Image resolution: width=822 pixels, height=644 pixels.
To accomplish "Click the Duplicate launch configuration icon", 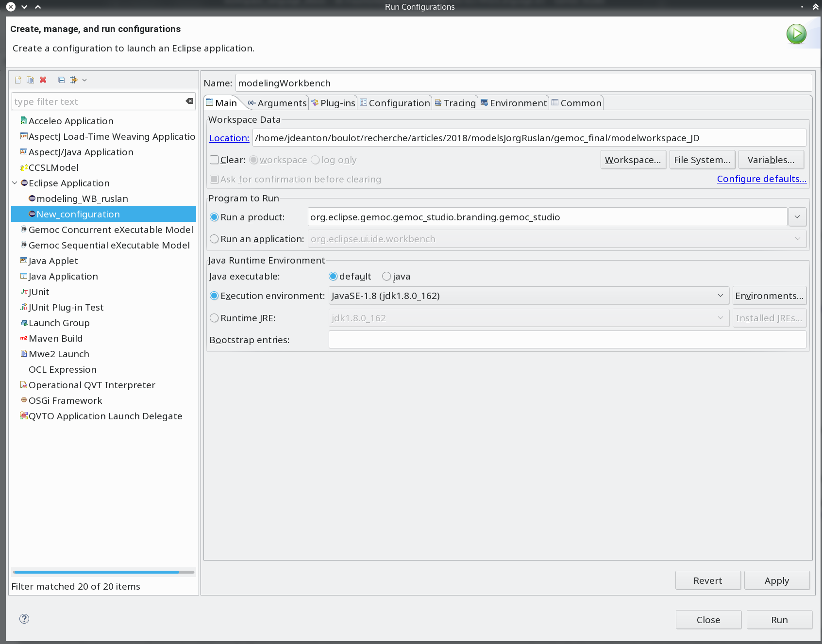I will coord(30,80).
